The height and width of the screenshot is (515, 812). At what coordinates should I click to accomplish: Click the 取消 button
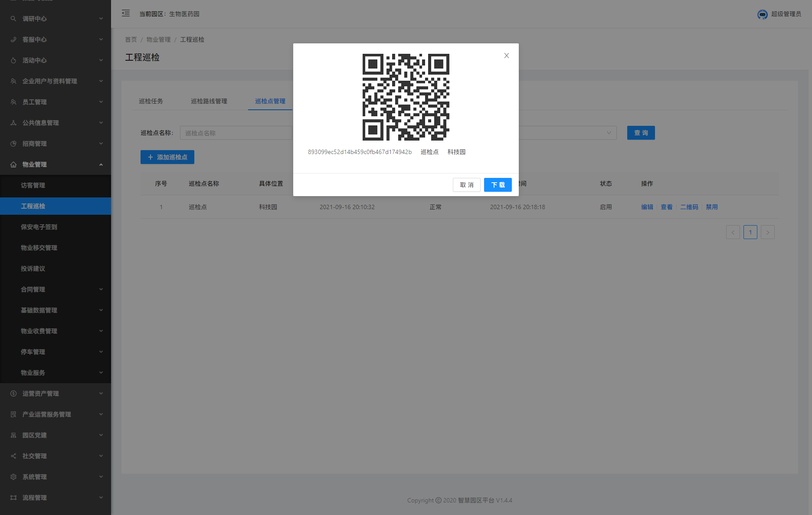(467, 185)
